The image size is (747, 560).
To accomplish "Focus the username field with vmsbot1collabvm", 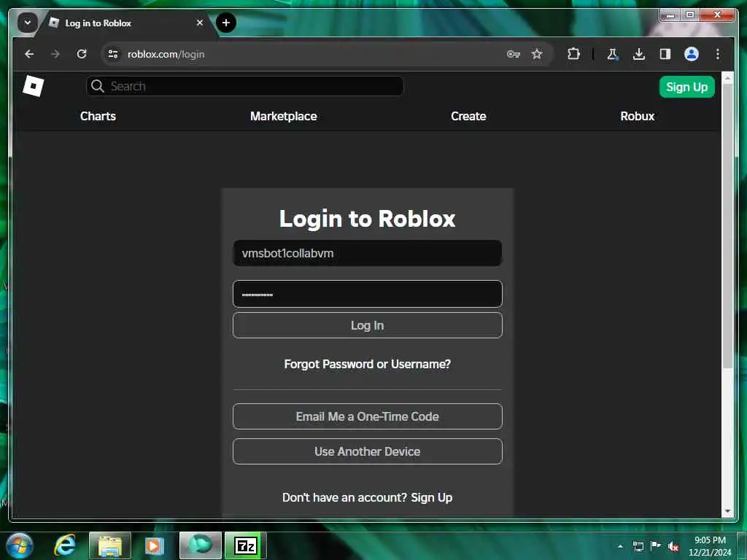I will click(368, 253).
